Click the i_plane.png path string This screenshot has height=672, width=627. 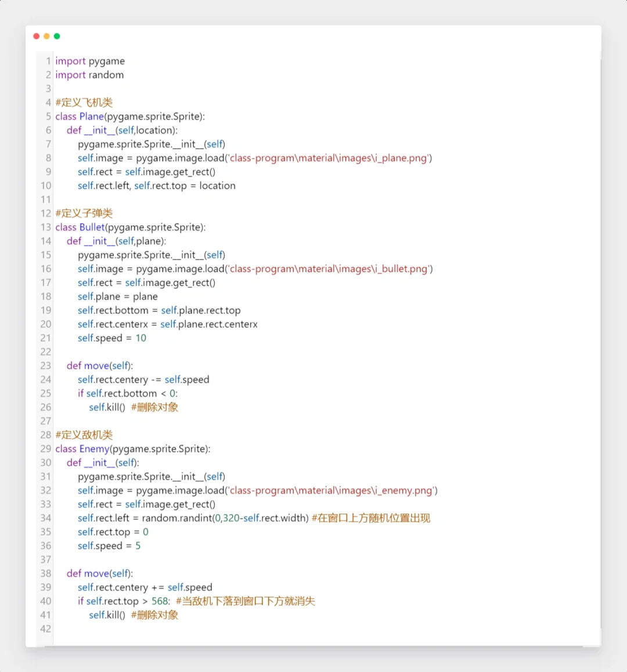(329, 158)
